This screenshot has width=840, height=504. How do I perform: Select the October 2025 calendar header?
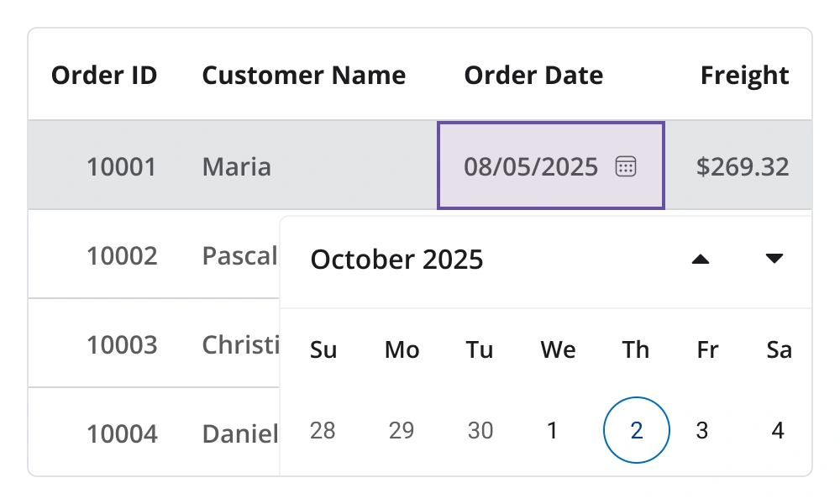pyautogui.click(x=396, y=259)
